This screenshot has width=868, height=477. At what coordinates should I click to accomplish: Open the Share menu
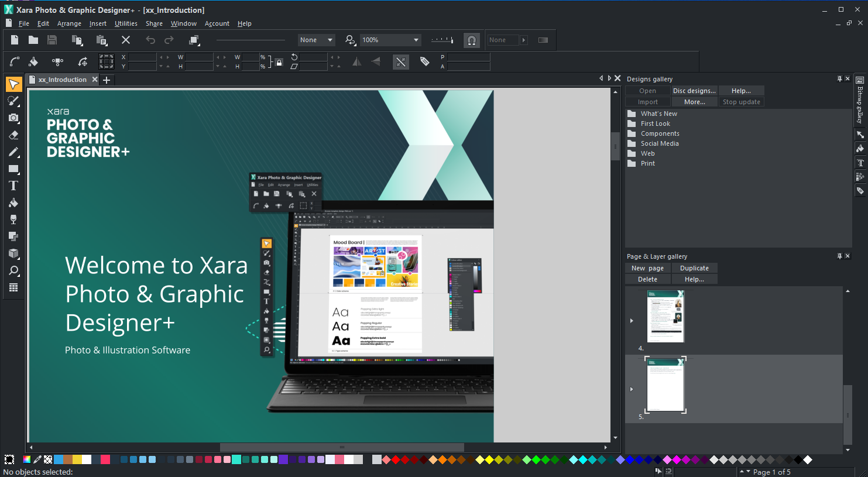154,23
